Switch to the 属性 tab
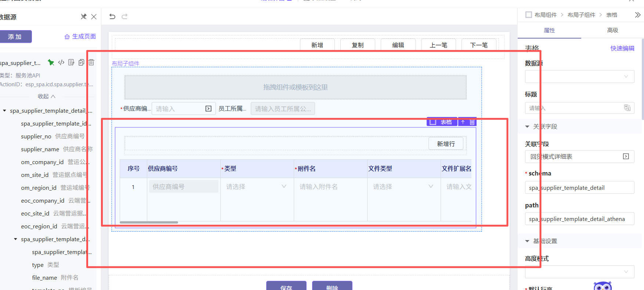This screenshot has height=290, width=644. coord(549,30)
